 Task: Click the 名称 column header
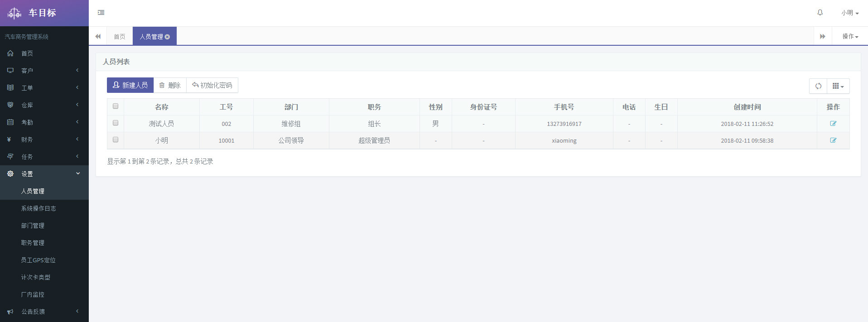pos(162,107)
